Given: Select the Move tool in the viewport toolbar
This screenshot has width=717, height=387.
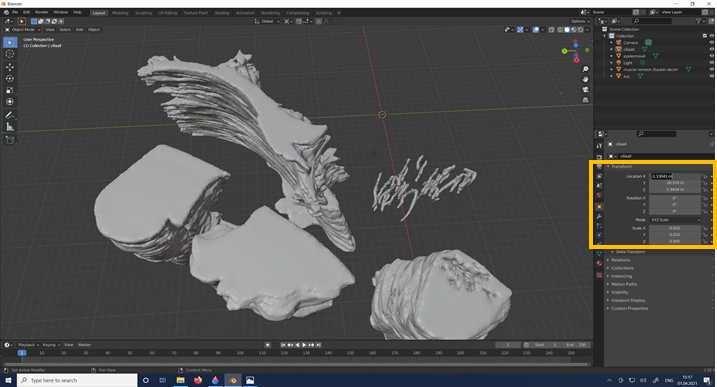Looking at the screenshot, I should pos(10,67).
